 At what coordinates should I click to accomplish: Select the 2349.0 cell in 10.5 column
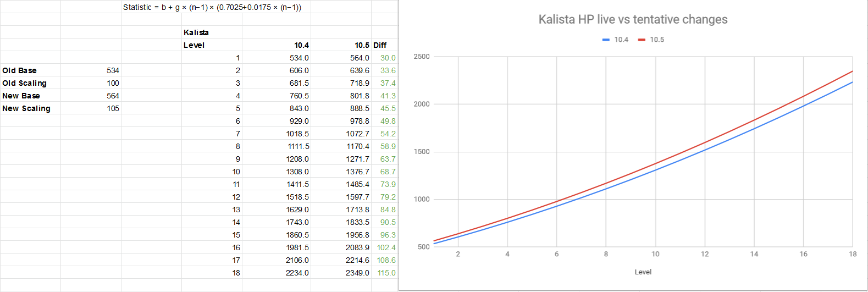pos(341,273)
